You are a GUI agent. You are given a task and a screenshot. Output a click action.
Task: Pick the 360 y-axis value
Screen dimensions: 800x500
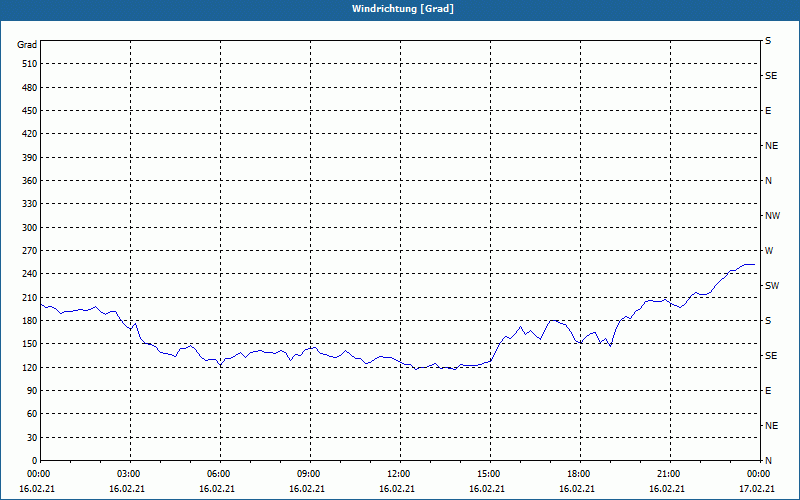30,181
